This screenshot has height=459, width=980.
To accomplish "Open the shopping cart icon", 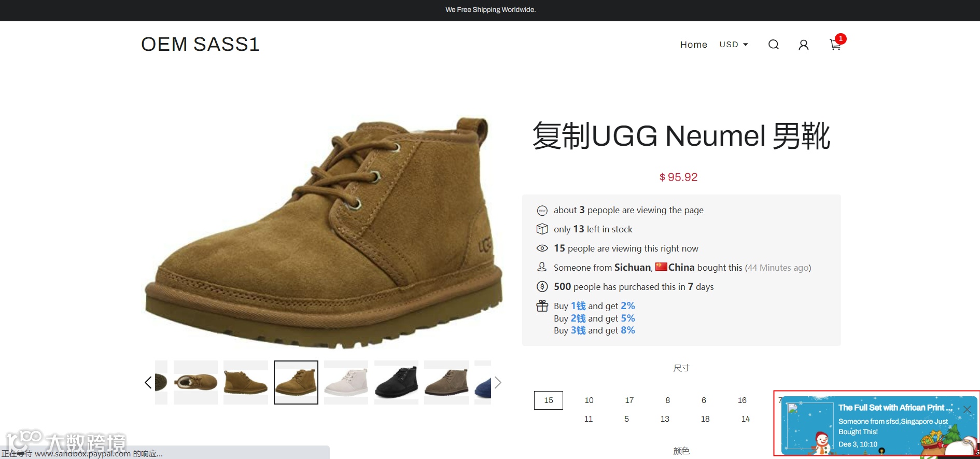I will click(x=835, y=45).
